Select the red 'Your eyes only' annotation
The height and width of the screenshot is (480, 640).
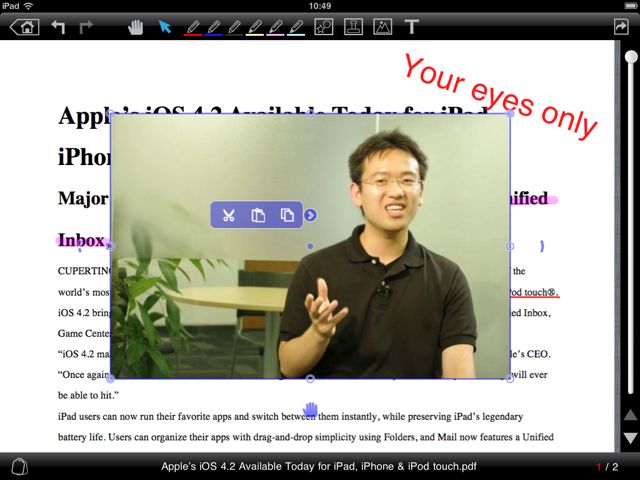point(501,97)
